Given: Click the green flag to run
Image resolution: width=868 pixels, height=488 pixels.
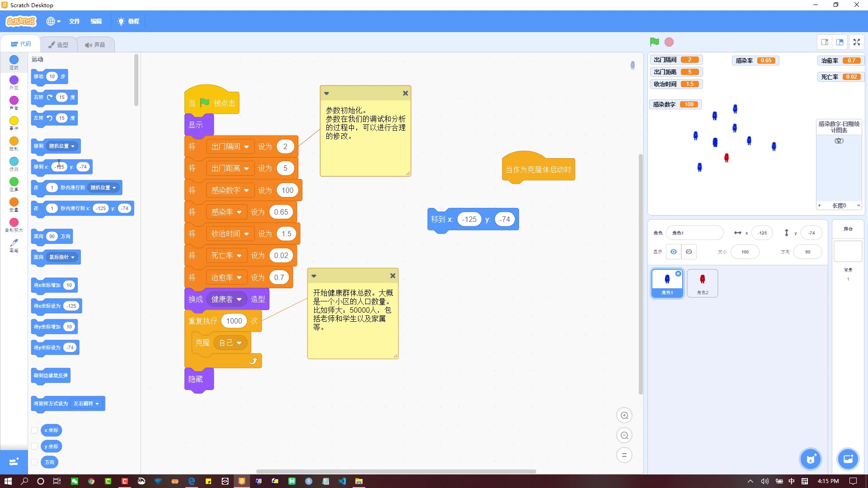Looking at the screenshot, I should coord(654,42).
